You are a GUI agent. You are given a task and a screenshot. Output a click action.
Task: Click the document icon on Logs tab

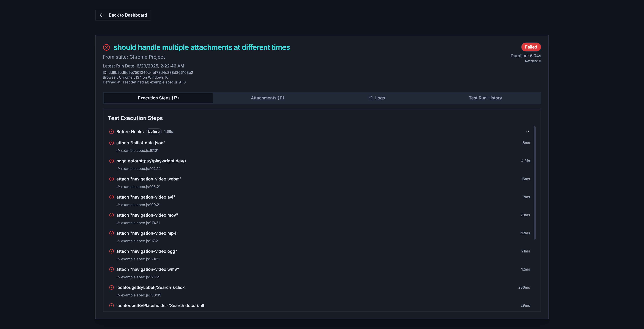click(370, 98)
